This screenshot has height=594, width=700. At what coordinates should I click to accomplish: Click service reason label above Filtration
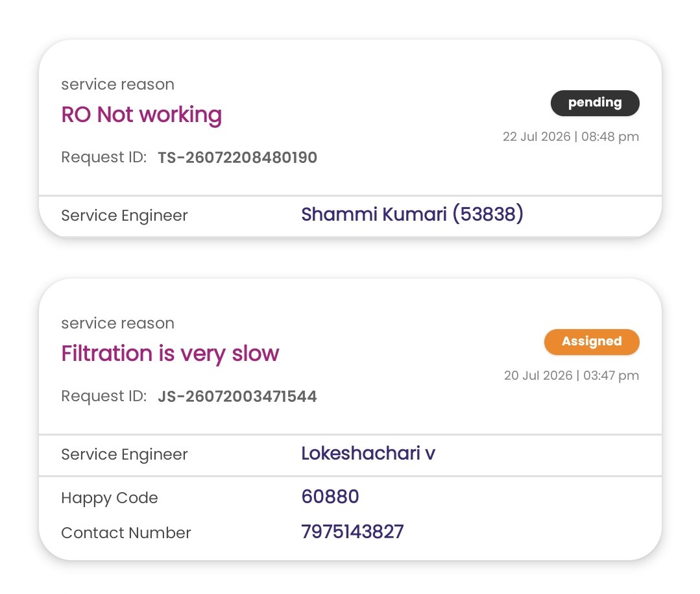[x=118, y=323]
